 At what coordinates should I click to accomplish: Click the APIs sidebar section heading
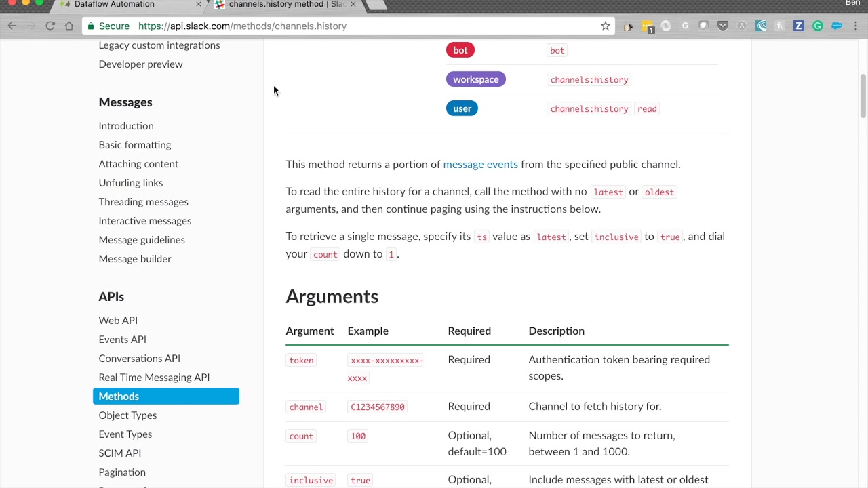tap(111, 297)
